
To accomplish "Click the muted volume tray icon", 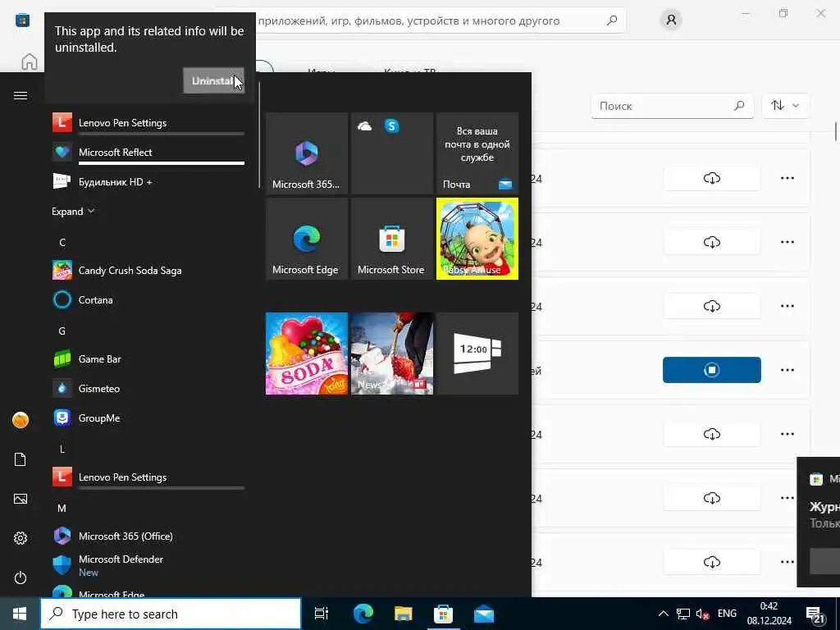I will click(702, 614).
